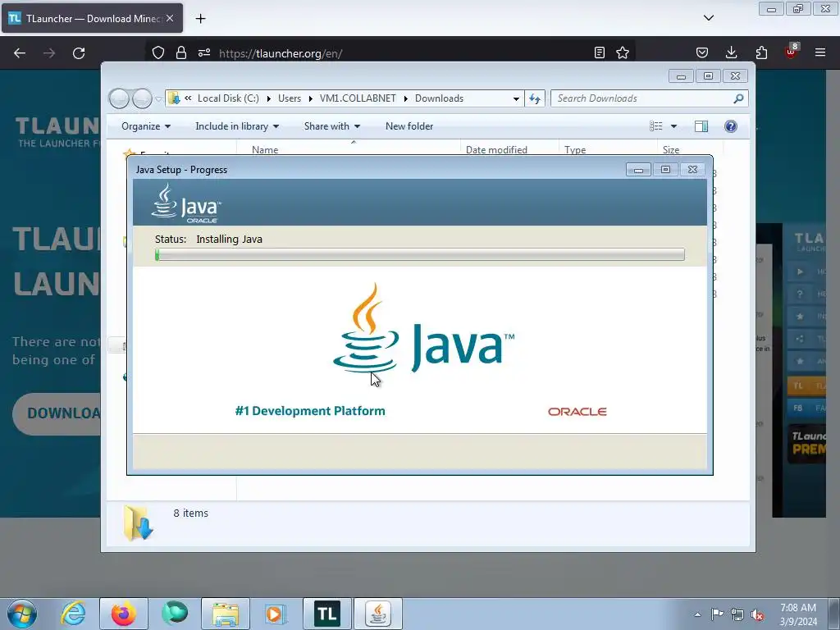Select the TLauncher browser tab

coord(92,18)
